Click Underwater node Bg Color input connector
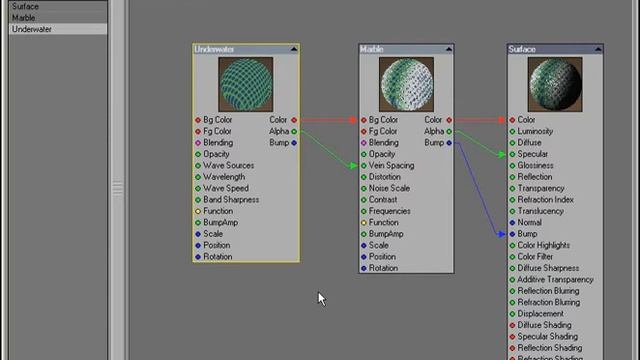The height and width of the screenshot is (360, 640). click(x=198, y=120)
